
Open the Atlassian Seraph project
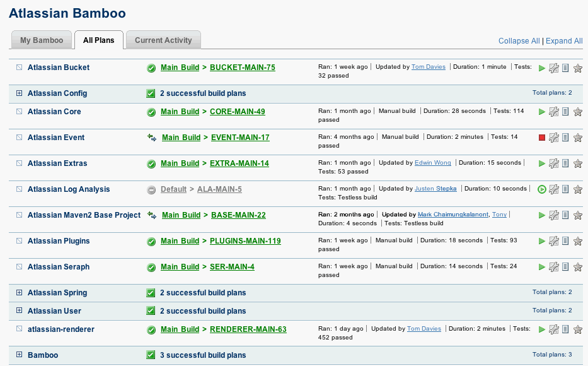[x=59, y=267]
